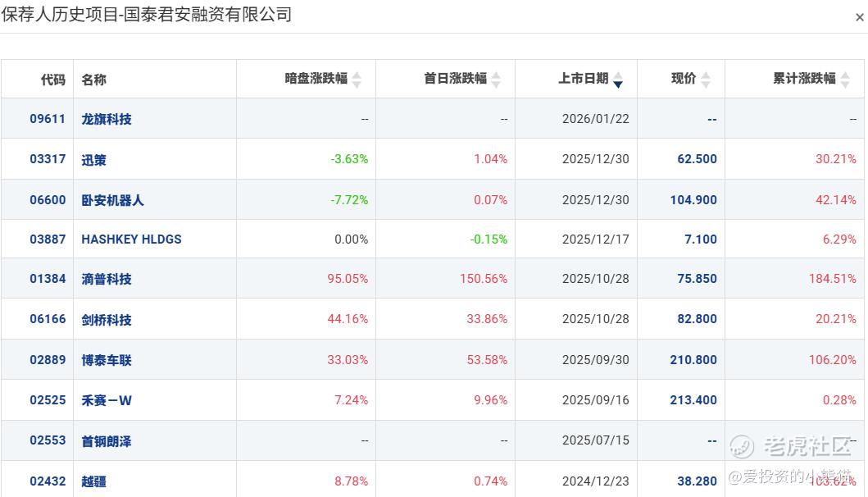
Task: Click grey-market change 0.00%
Action: coord(352,239)
